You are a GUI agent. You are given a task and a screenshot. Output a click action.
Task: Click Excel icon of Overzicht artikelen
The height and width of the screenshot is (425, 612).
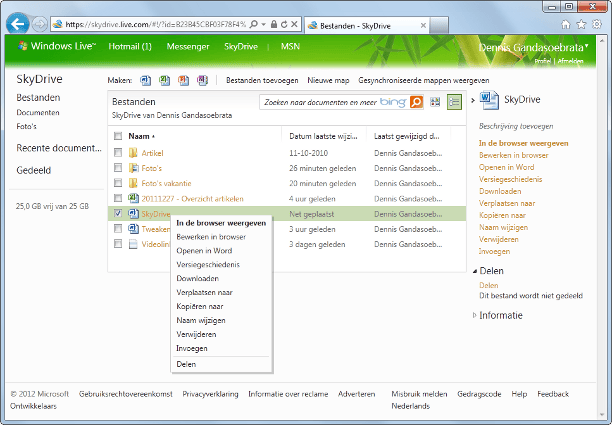coord(133,198)
